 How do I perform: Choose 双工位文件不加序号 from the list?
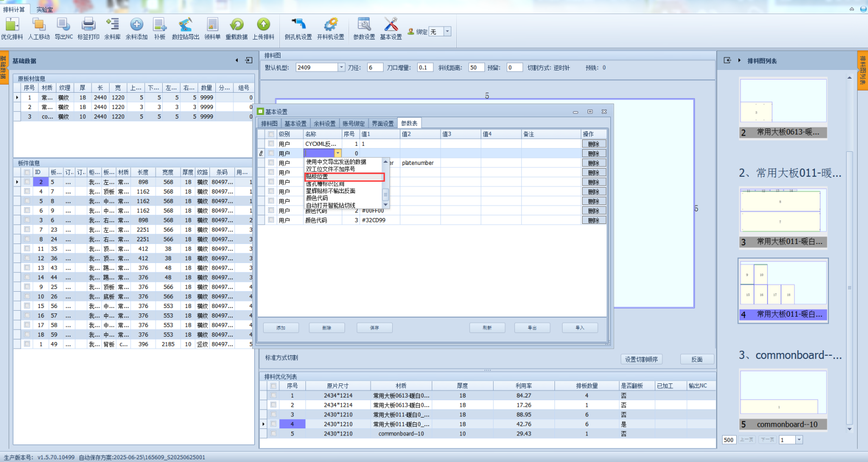coord(344,169)
